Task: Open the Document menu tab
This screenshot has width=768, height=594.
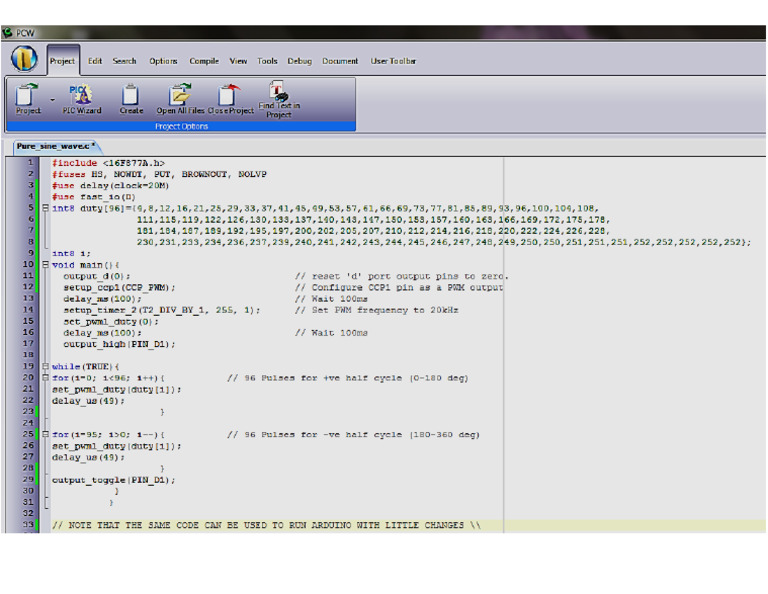Action: (x=340, y=61)
